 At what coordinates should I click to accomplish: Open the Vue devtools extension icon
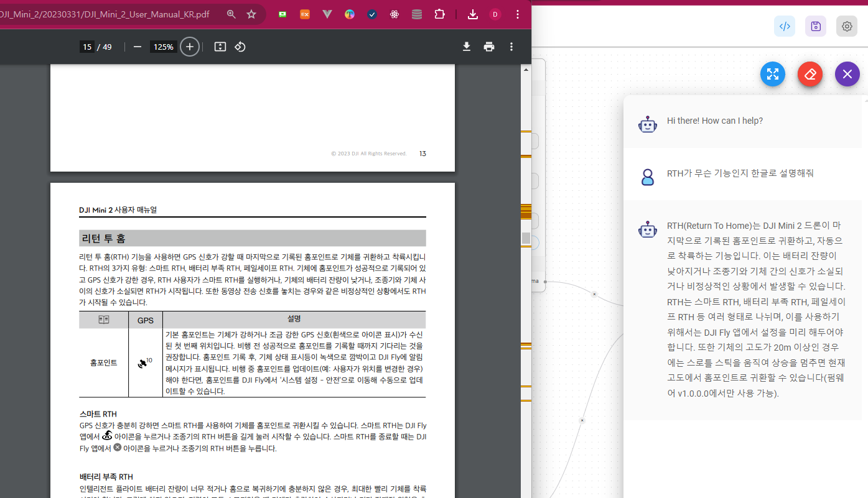pyautogui.click(x=327, y=14)
